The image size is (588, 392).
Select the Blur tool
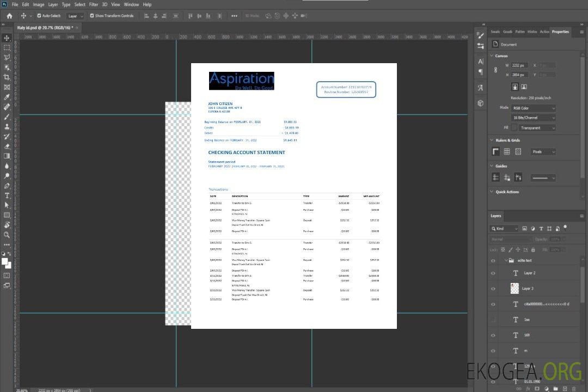point(7,166)
